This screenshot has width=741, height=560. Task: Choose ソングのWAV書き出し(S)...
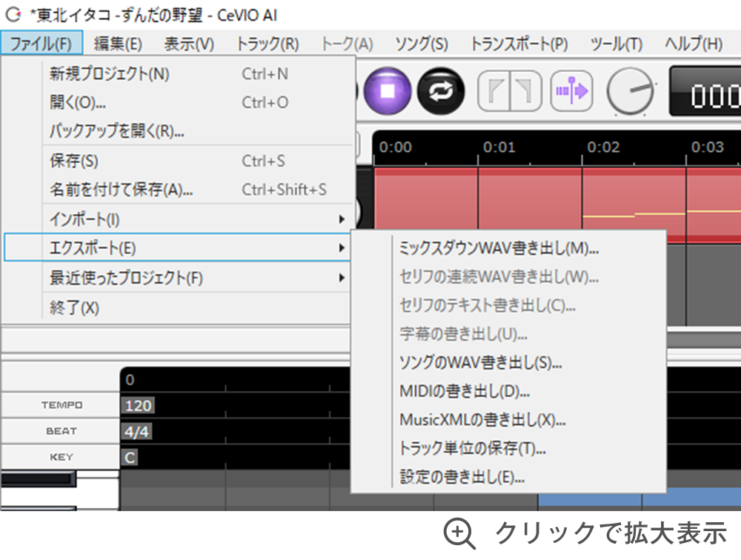coord(508,362)
